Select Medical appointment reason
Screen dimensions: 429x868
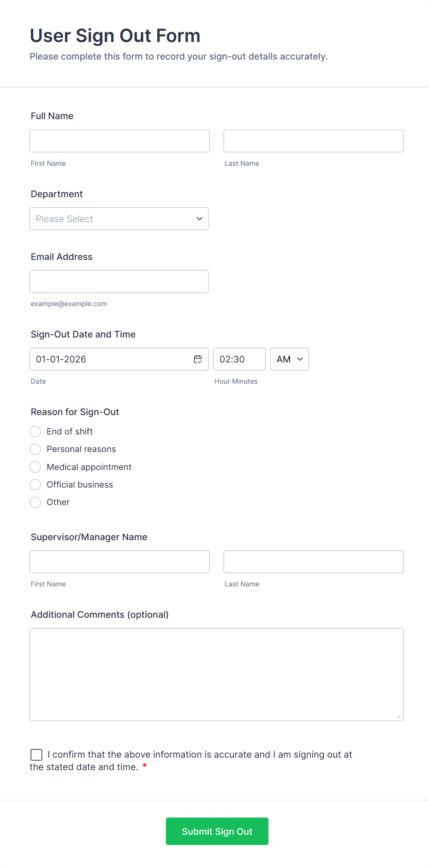point(35,467)
